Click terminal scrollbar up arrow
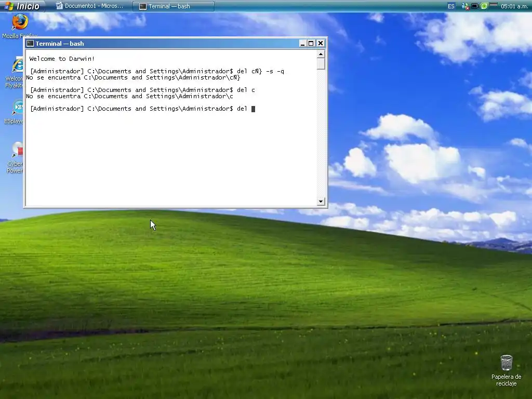This screenshot has height=399, width=532. (321, 54)
